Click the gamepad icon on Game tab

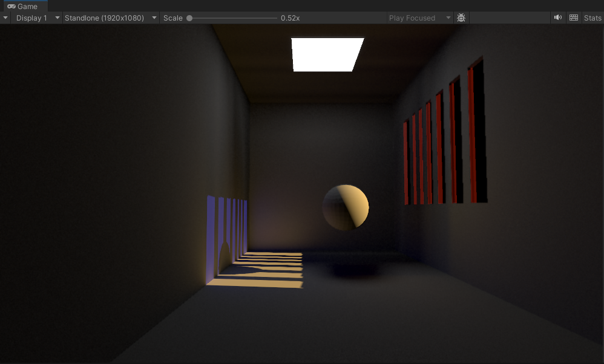[x=11, y=6]
